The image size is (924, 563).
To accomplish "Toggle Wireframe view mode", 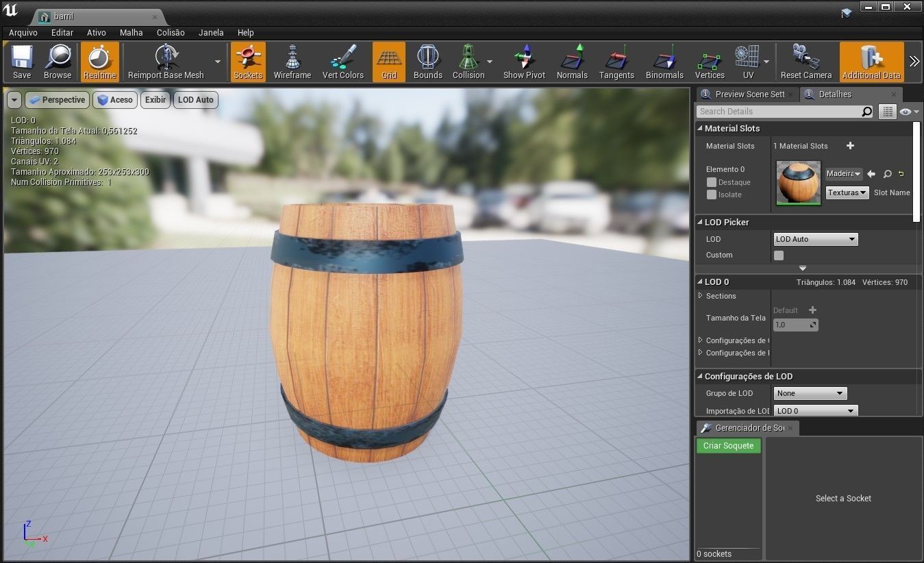I will tap(292, 62).
